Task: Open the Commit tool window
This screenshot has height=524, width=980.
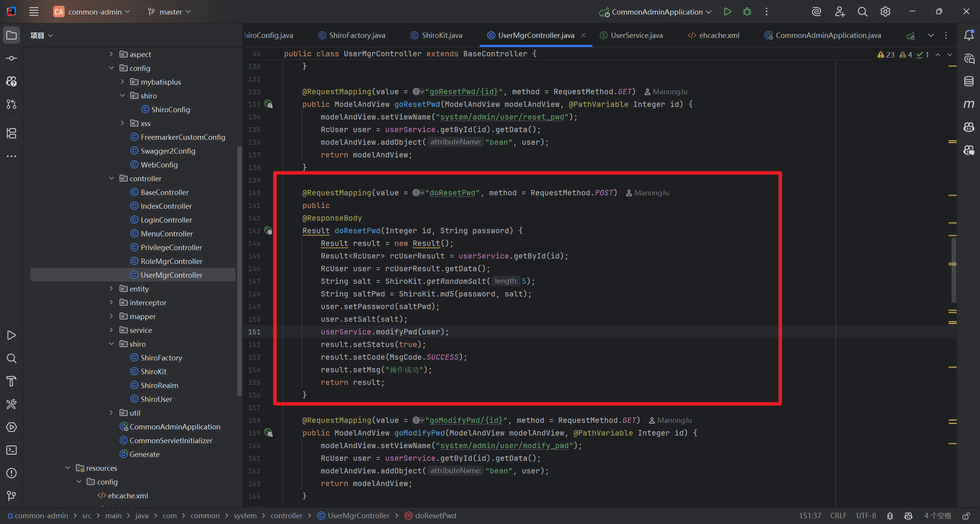Action: (11, 58)
